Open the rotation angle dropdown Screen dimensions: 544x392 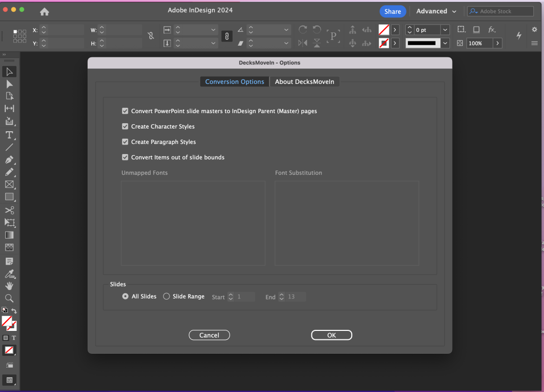tap(286, 30)
